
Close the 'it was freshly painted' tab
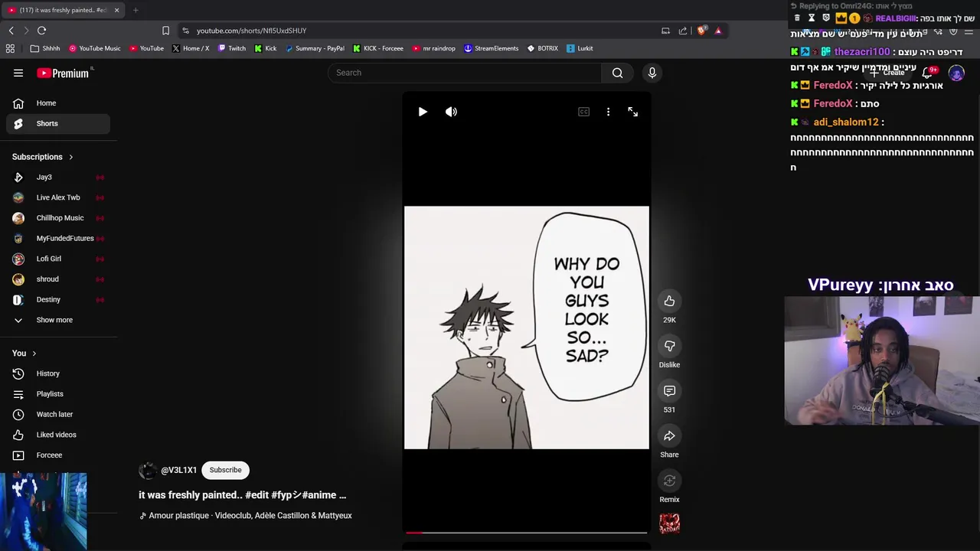pyautogui.click(x=116, y=10)
